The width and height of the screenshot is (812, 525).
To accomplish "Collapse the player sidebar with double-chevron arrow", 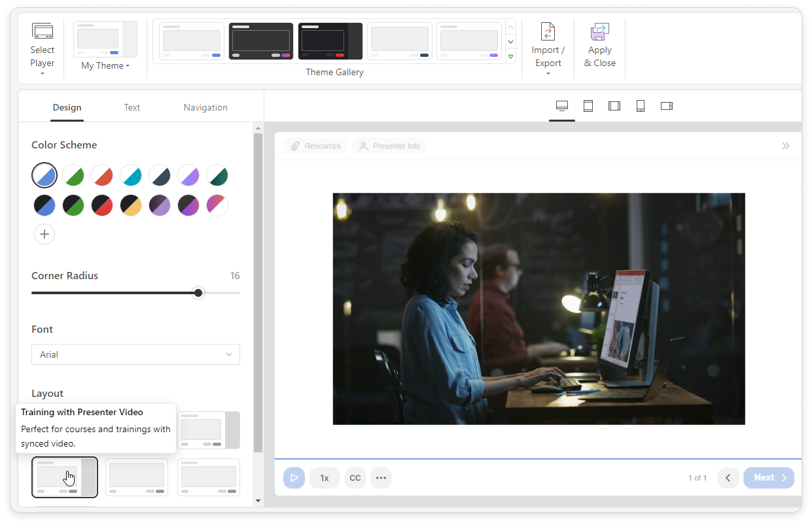I will point(786,146).
